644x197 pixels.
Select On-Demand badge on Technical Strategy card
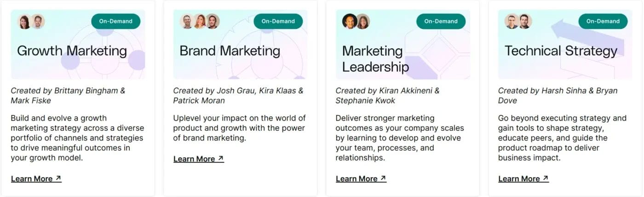click(603, 21)
